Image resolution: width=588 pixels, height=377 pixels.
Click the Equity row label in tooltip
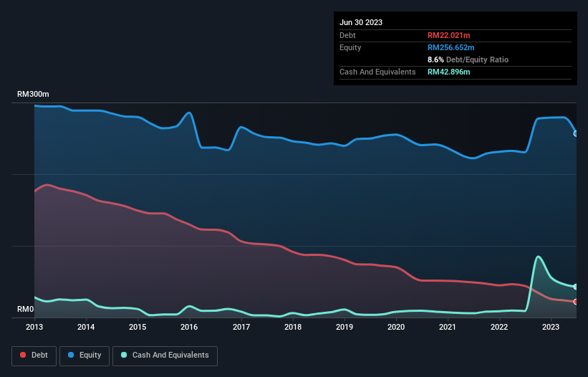click(x=350, y=47)
